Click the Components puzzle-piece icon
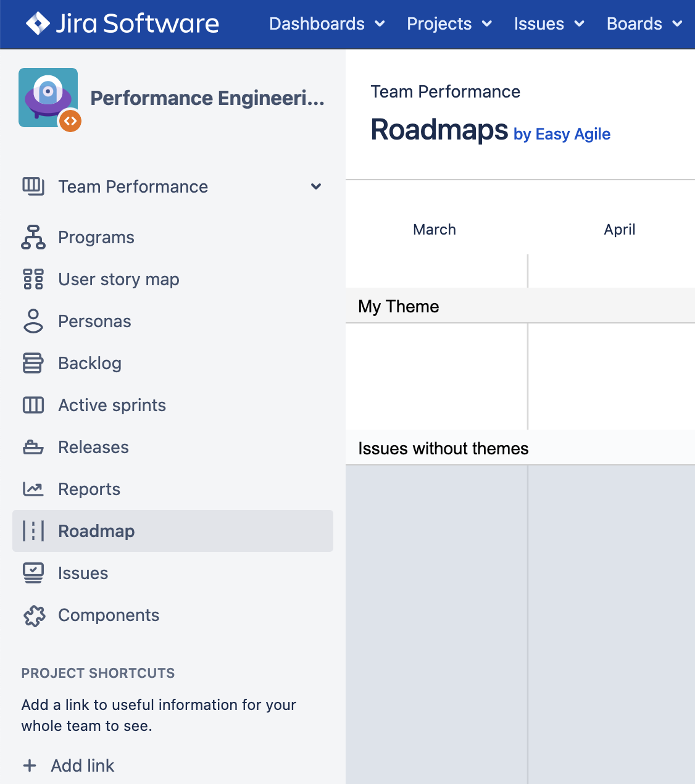 point(33,615)
